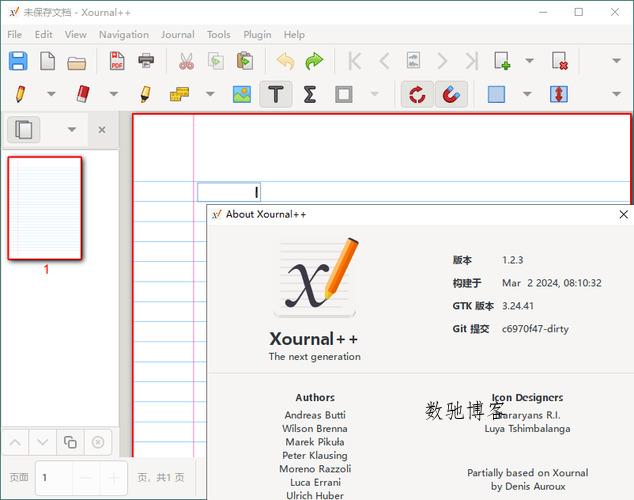The height and width of the screenshot is (500, 634).
Task: Go to the first page
Action: [355, 61]
